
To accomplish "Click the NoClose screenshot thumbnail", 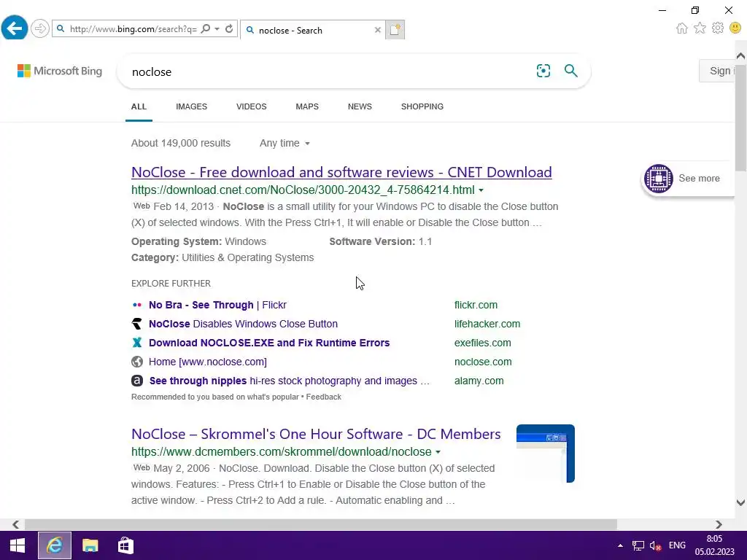I will [x=546, y=454].
